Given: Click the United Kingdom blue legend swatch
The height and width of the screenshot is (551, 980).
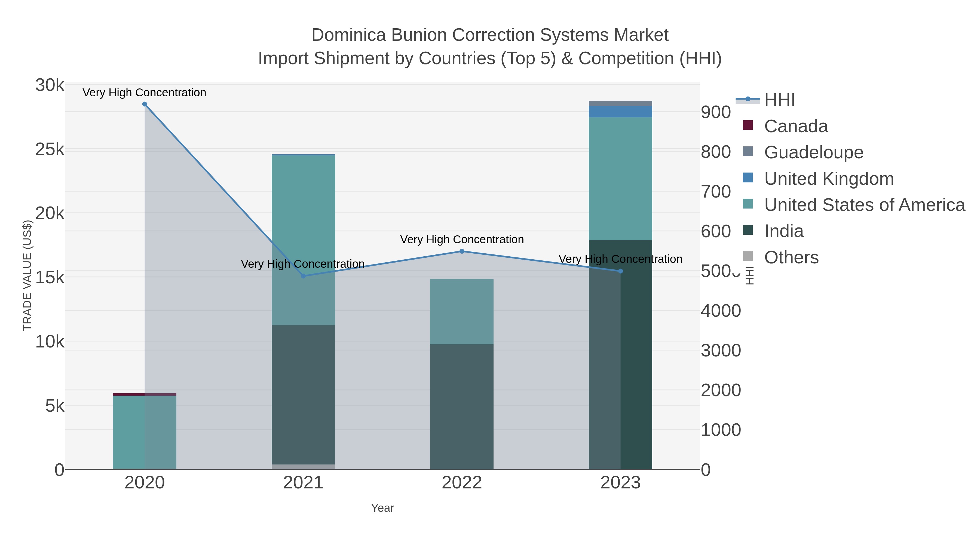Looking at the screenshot, I should (748, 178).
